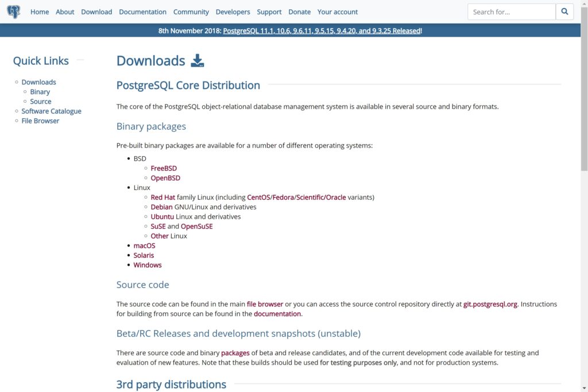Open File Browser from Quick Links

(40, 121)
